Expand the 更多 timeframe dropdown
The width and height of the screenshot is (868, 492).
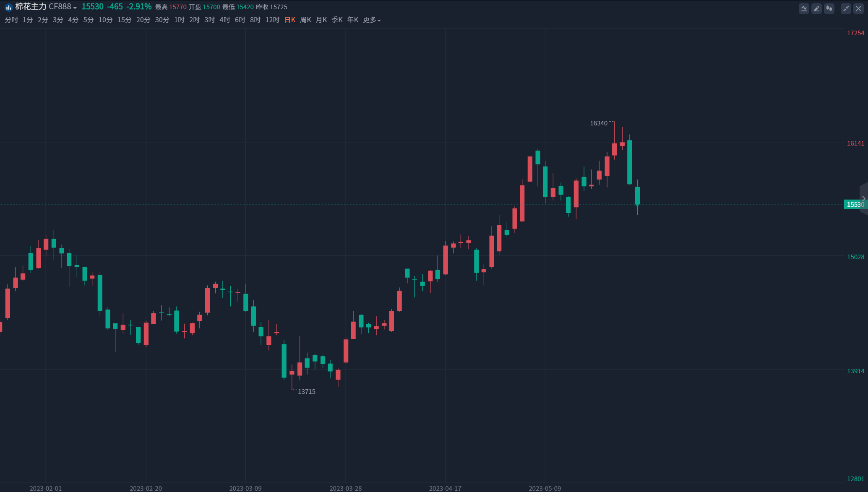(372, 20)
